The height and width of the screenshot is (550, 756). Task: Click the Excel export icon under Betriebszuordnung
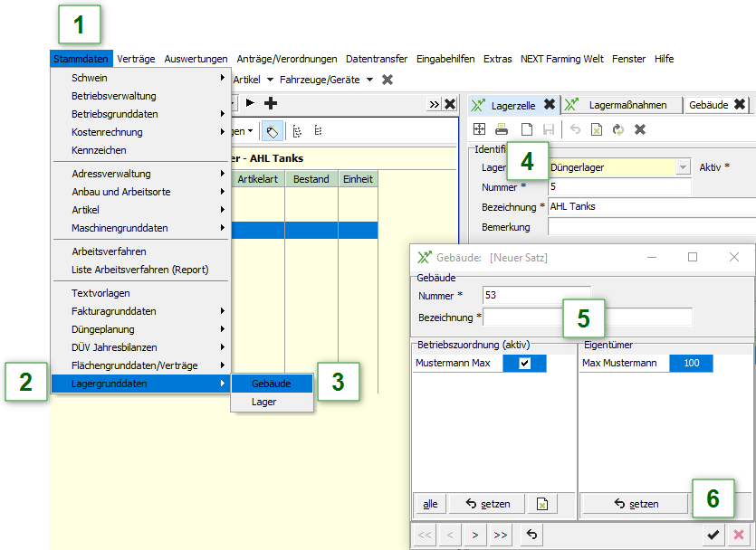point(541,504)
